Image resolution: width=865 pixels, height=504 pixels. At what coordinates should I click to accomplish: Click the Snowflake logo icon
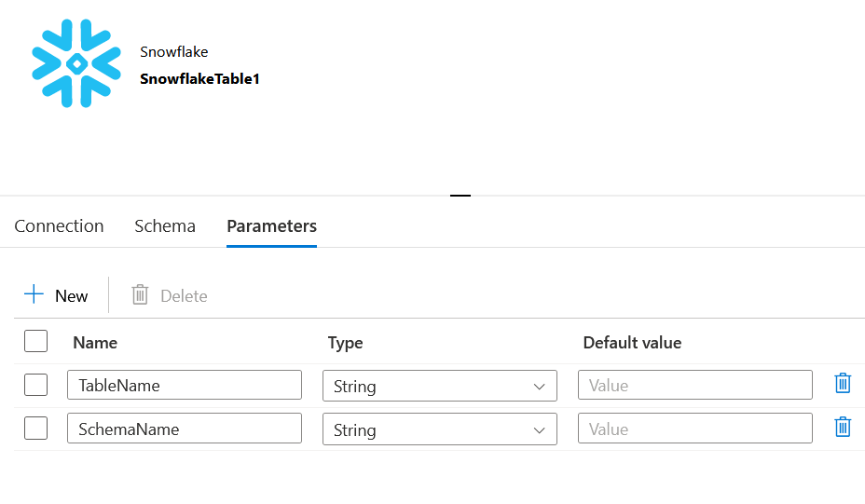point(76,63)
